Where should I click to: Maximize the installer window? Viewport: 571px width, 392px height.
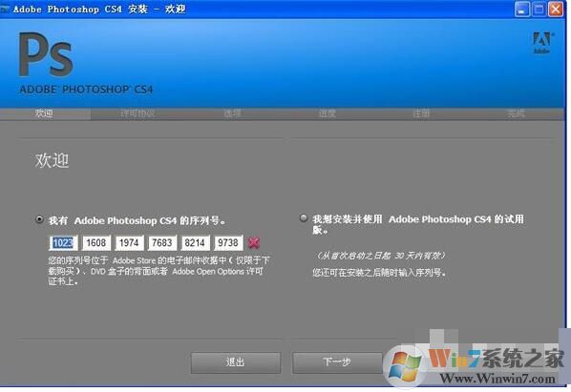coord(539,10)
